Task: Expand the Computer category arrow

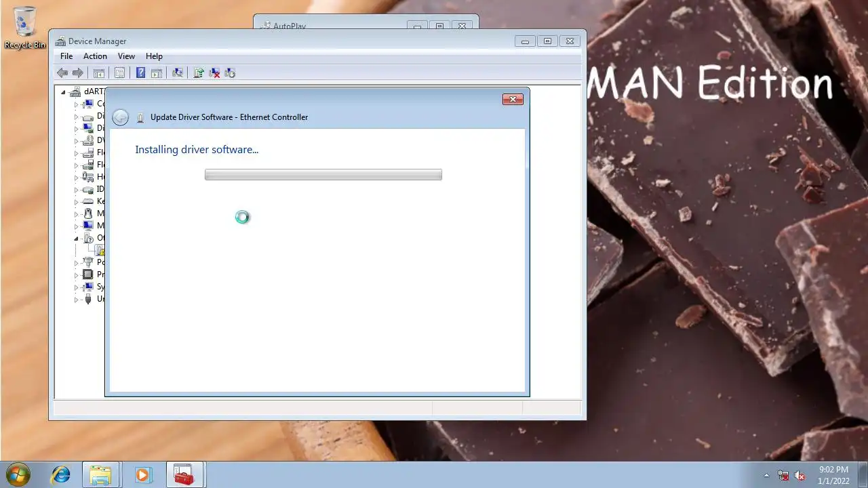Action: (x=76, y=104)
